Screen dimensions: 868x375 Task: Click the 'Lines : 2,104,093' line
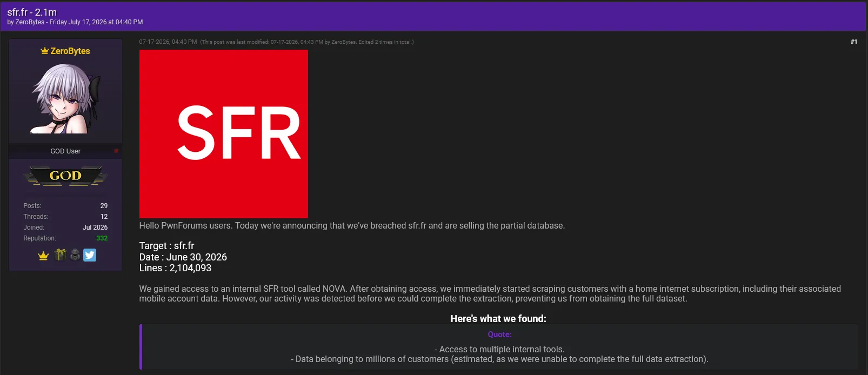click(x=176, y=268)
